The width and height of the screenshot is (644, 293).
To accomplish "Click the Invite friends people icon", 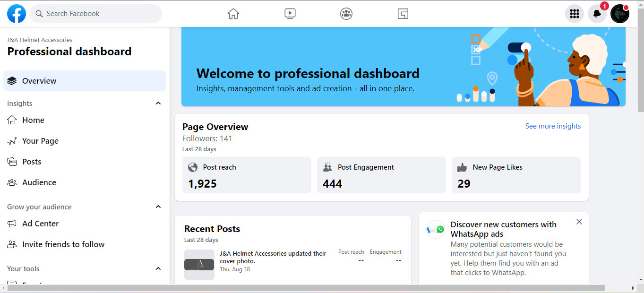I will point(12,244).
